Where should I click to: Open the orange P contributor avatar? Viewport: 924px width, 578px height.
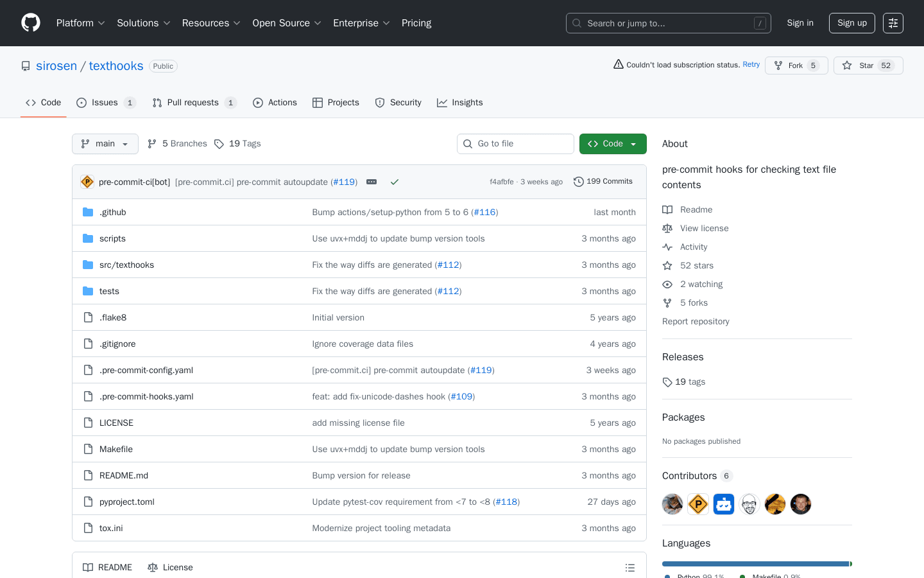[x=698, y=504]
